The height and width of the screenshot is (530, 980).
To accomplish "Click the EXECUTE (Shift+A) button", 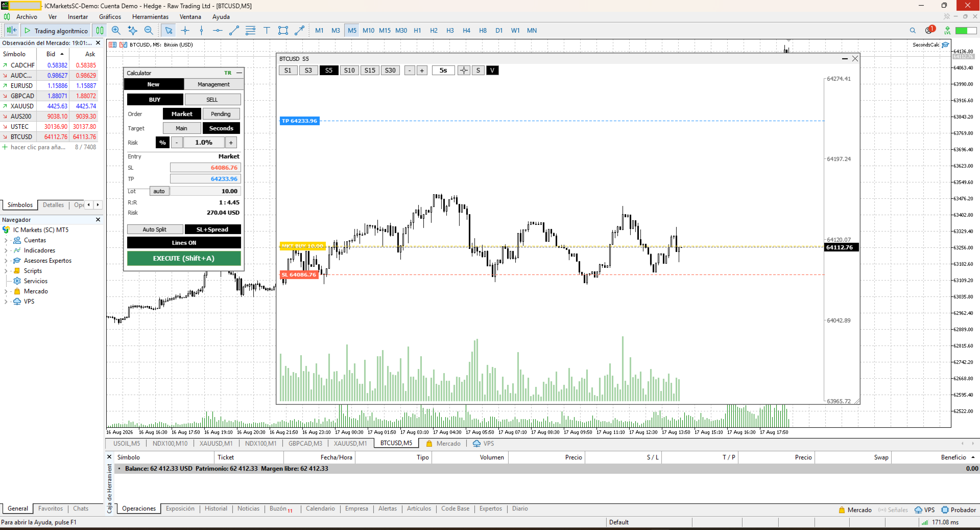I will pos(184,259).
